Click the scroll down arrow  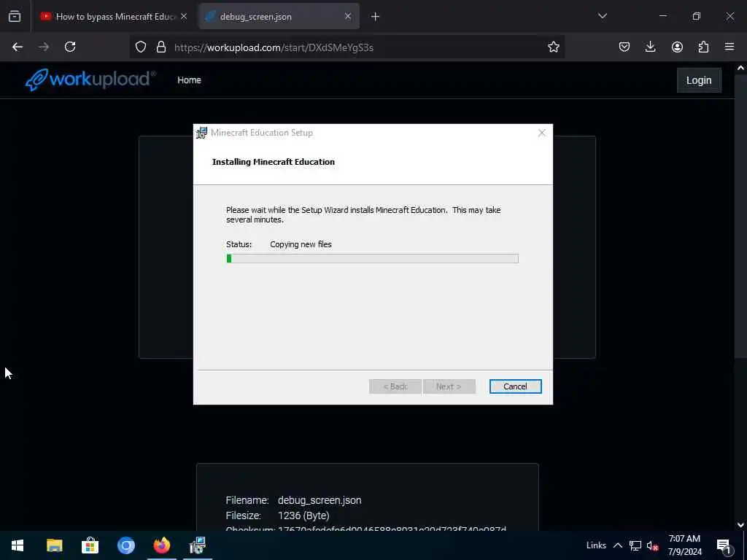click(x=740, y=525)
